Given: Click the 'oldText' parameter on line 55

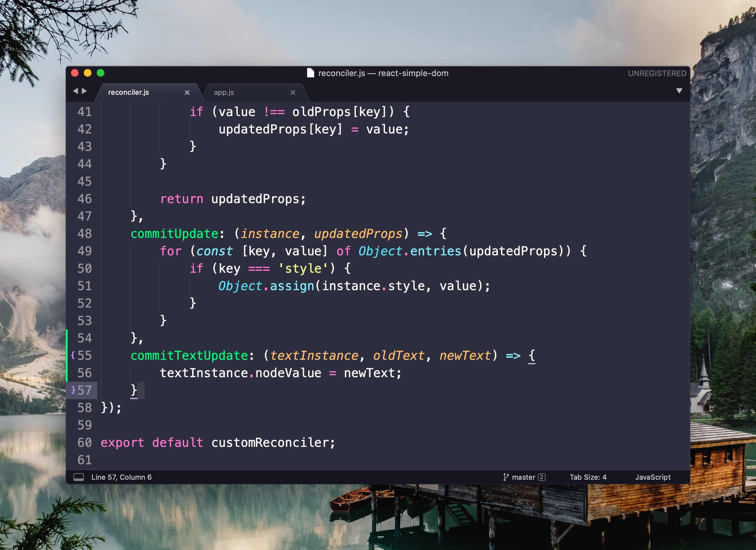Looking at the screenshot, I should coord(399,355).
